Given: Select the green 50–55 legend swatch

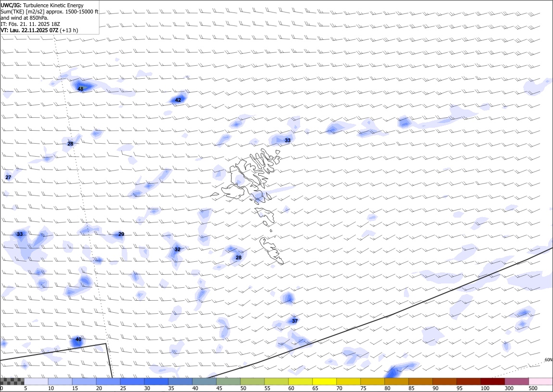Looking at the screenshot, I should coord(252,381).
